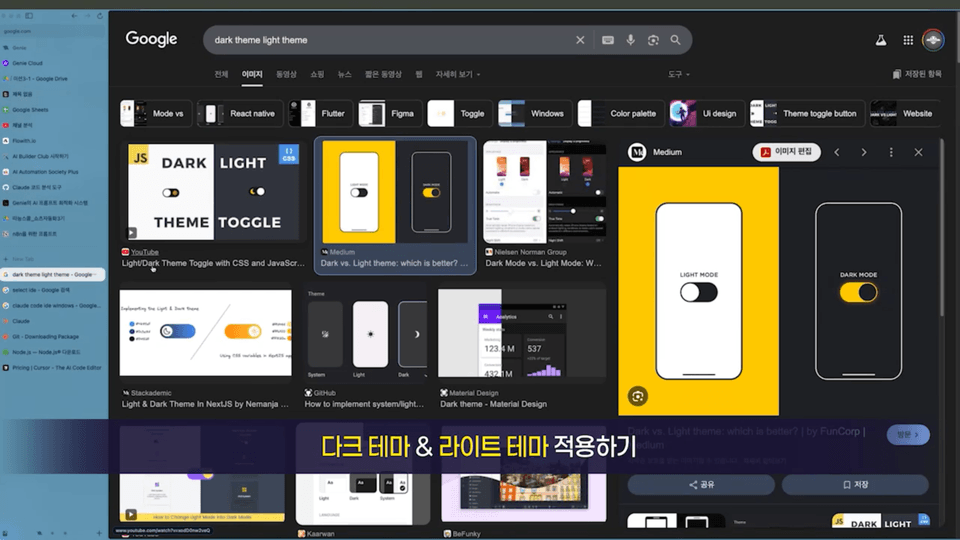The image size is (960, 540).
Task: Select the 'Flutter' filter chip
Action: [x=321, y=113]
